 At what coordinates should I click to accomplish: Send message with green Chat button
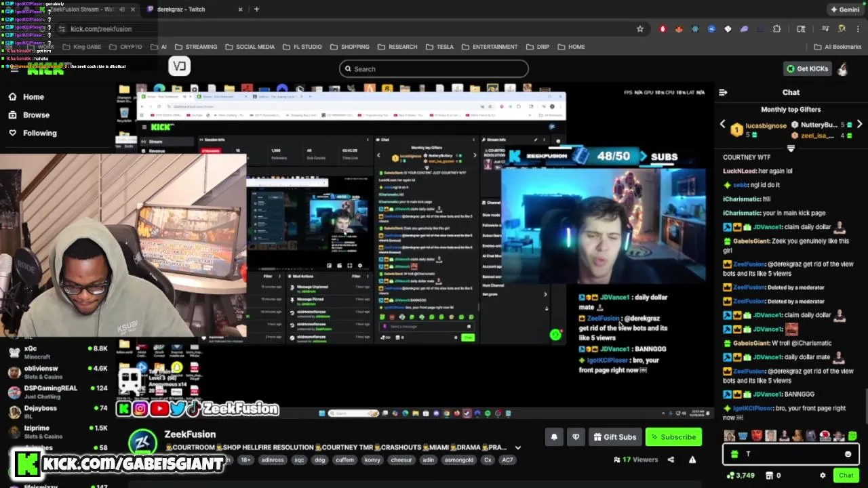(x=846, y=475)
